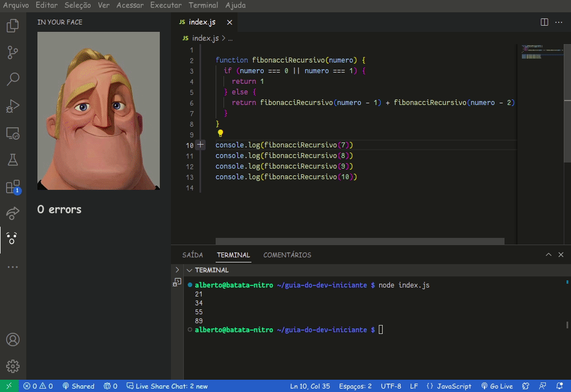Open the Manage gear icon
This screenshot has width=571, height=392.
[12, 366]
